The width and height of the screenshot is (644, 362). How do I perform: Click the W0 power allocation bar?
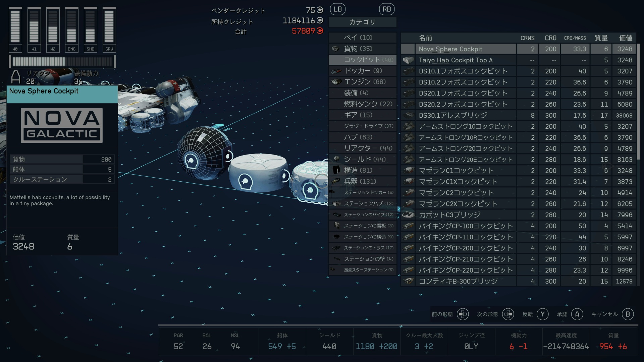coord(15,30)
